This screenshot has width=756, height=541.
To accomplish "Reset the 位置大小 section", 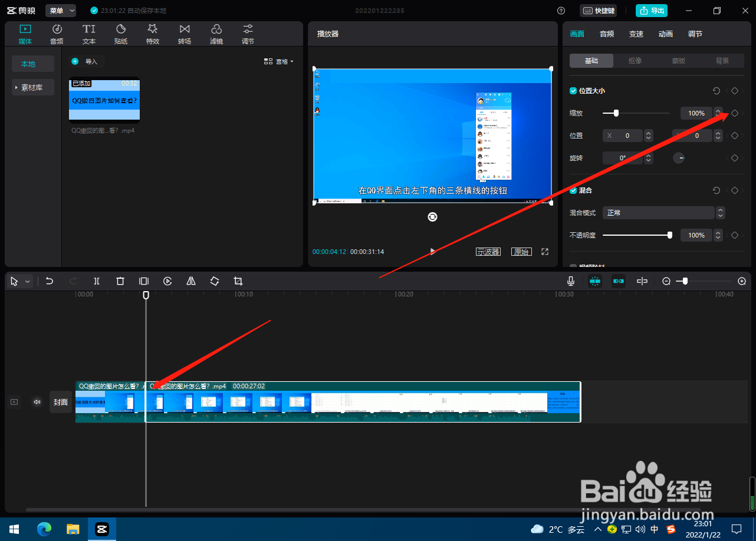I will coord(716,91).
